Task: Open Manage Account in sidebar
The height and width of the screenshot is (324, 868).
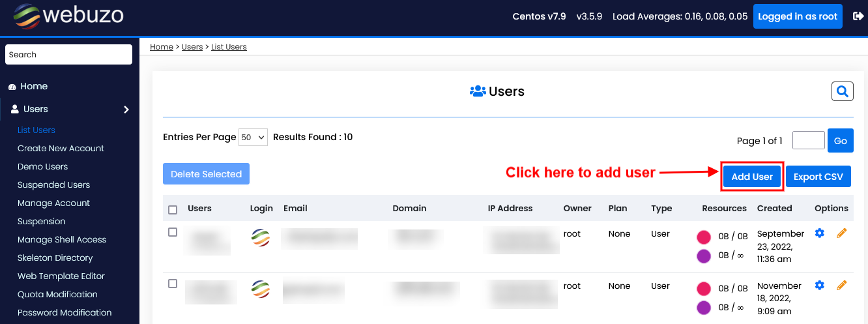Action: [53, 203]
